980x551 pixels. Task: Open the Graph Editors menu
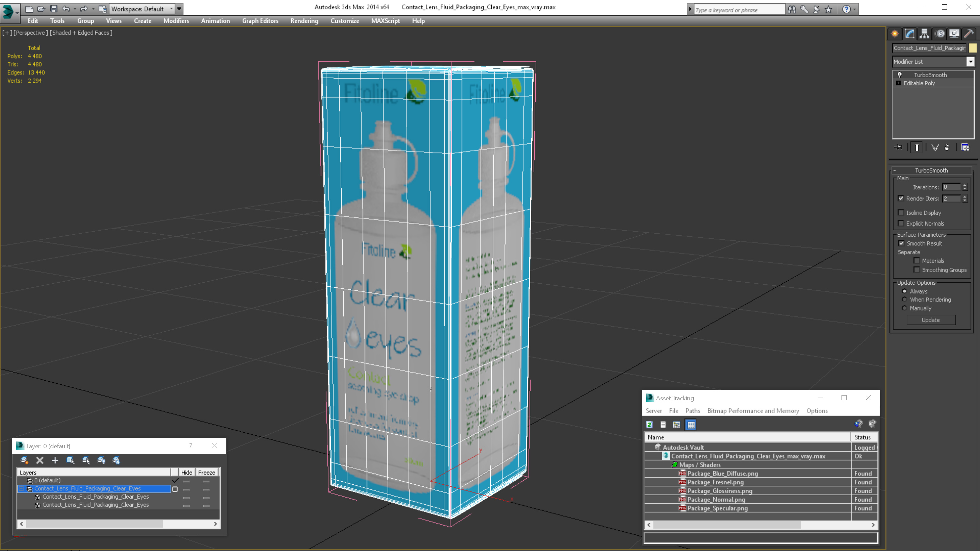click(260, 21)
